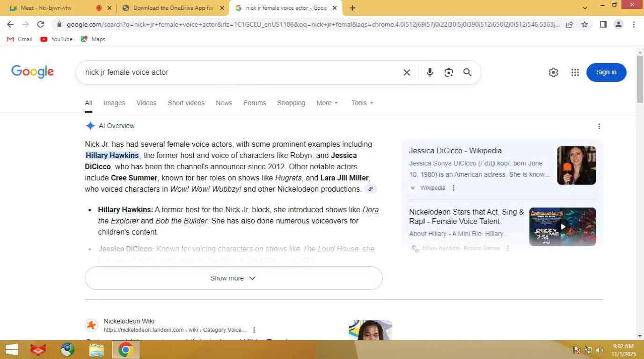Open a new browser tab
644x359 pixels.
pos(352,8)
